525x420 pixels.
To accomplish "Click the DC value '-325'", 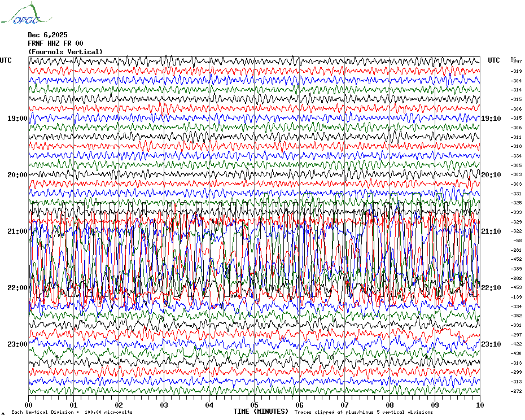I will [x=517, y=203].
